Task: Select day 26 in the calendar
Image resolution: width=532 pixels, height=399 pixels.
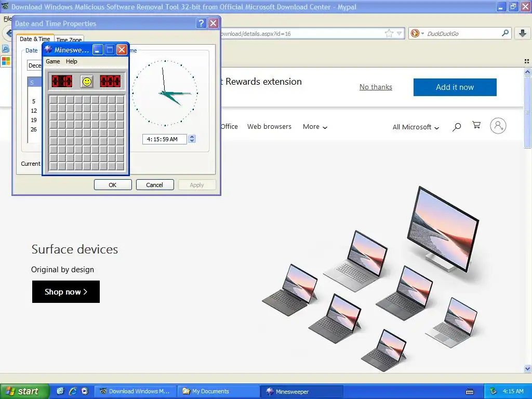Action: tap(34, 129)
